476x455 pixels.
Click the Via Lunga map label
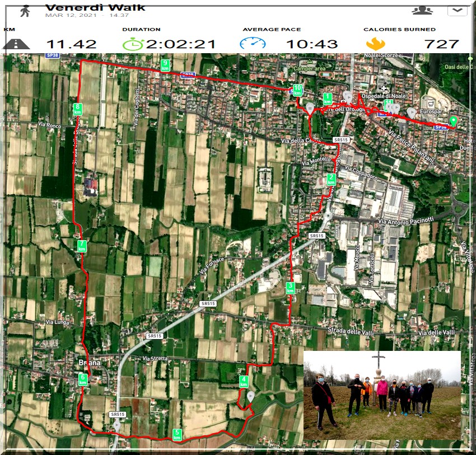tap(57, 322)
